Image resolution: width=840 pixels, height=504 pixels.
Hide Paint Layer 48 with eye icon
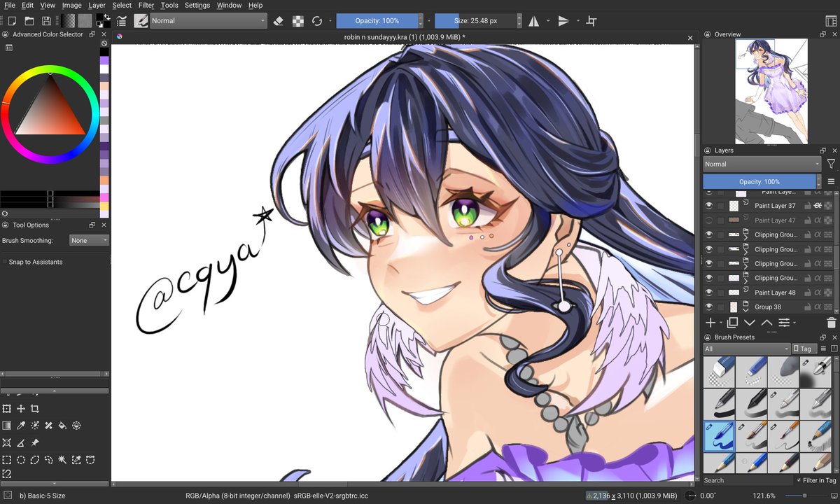(x=709, y=293)
